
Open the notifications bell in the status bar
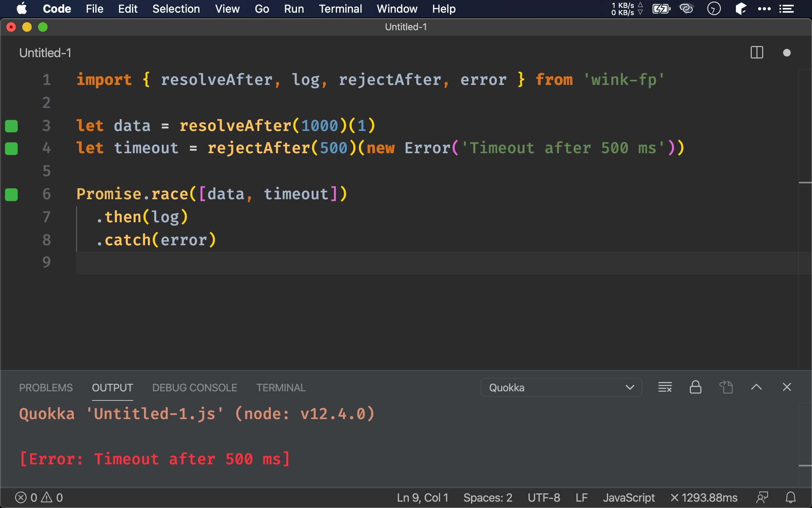click(x=791, y=497)
